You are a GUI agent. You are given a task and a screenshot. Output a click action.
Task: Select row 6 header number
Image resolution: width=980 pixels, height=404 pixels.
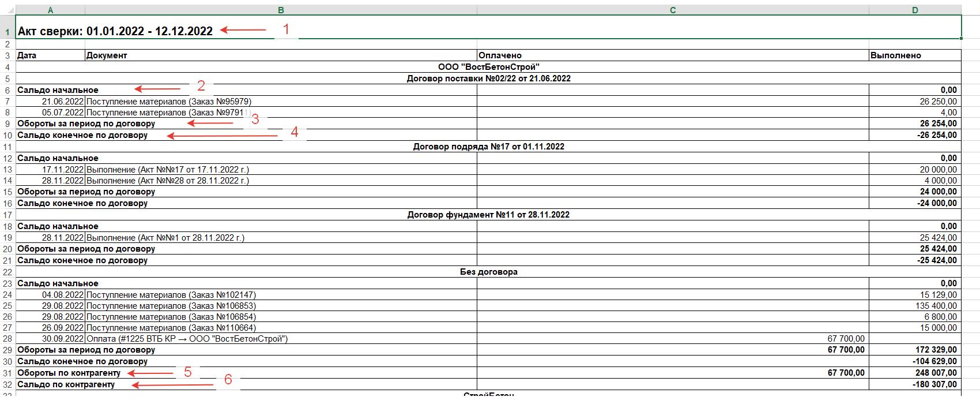(7, 90)
